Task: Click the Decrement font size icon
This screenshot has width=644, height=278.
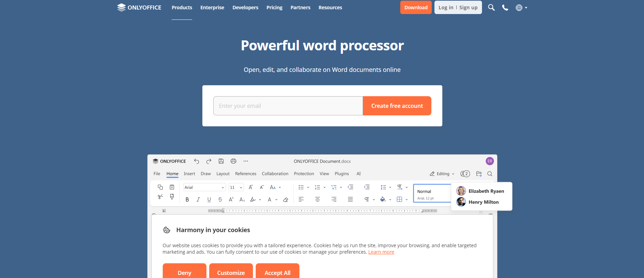Action: (262, 187)
